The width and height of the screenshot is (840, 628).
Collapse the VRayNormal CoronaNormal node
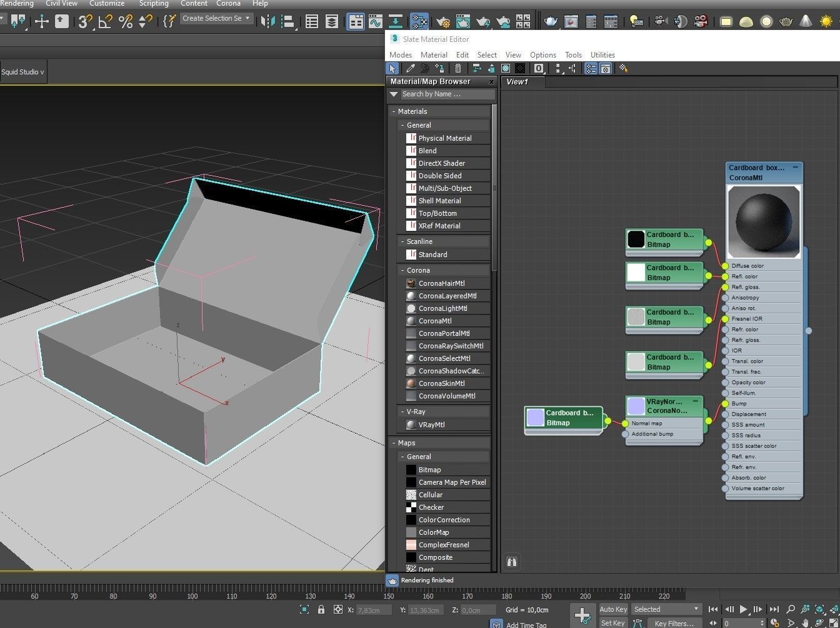pos(696,401)
